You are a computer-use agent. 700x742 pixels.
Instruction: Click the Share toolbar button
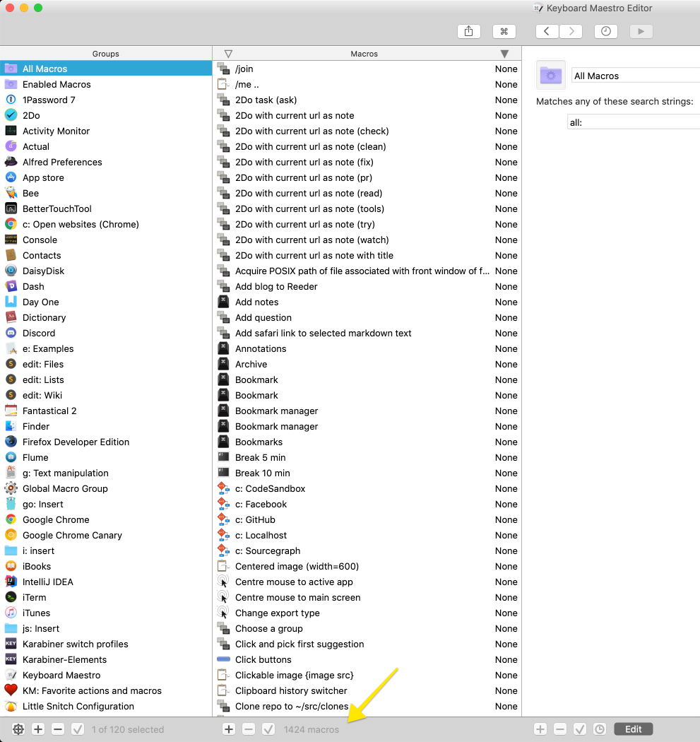pyautogui.click(x=469, y=31)
